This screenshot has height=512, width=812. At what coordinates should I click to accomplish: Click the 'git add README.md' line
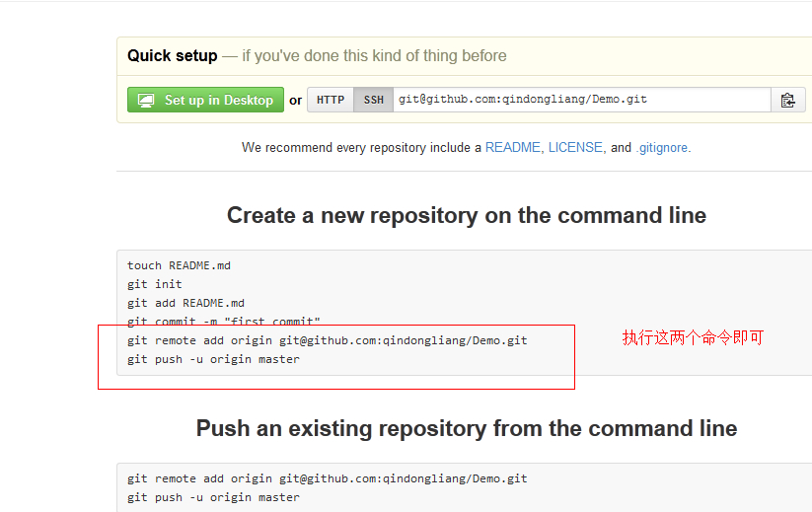pos(185,303)
